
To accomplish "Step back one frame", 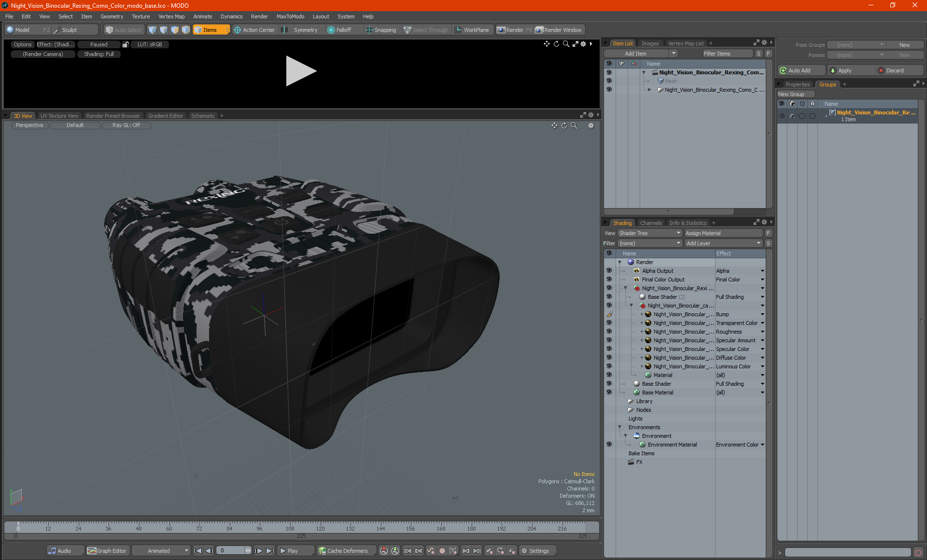I will (209, 551).
